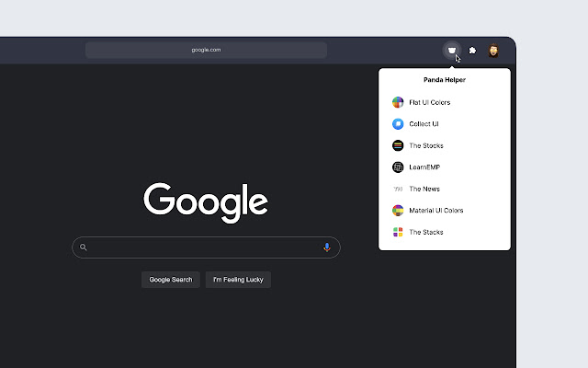588x368 pixels.
Task: Click the four-square The Stacks icon
Action: (x=398, y=232)
